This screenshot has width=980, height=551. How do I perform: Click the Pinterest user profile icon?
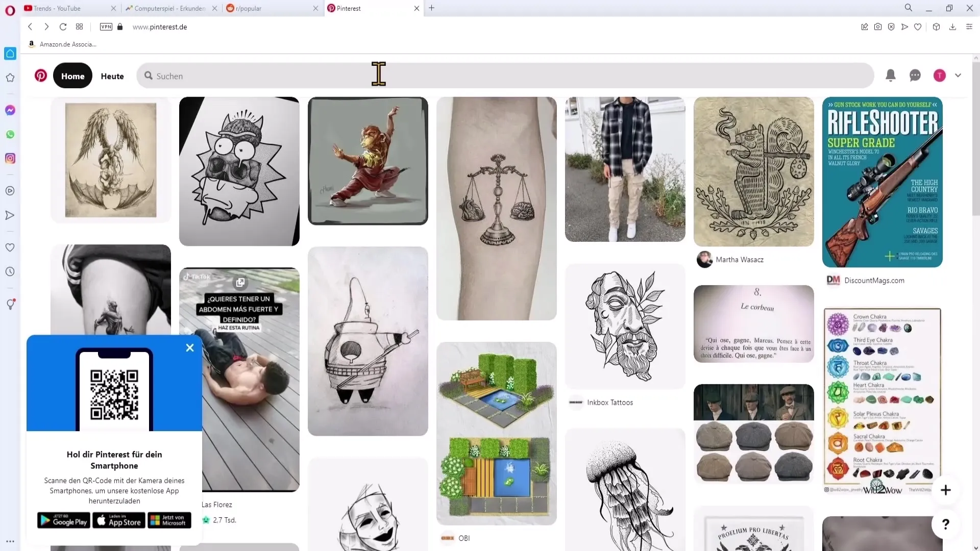[x=940, y=76]
